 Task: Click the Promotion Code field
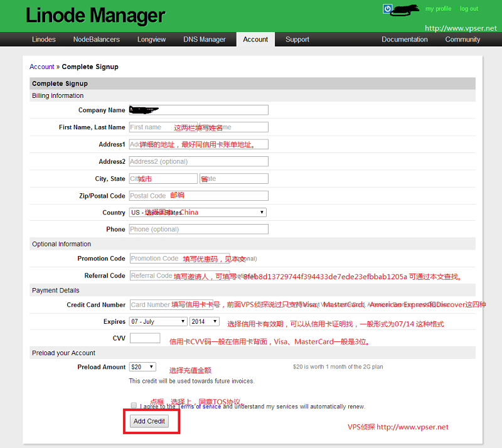pos(179,259)
